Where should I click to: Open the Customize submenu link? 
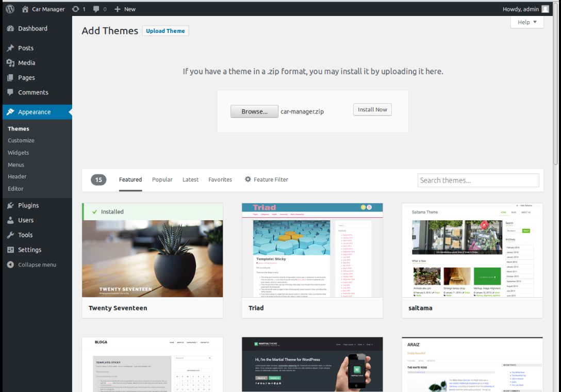(21, 141)
